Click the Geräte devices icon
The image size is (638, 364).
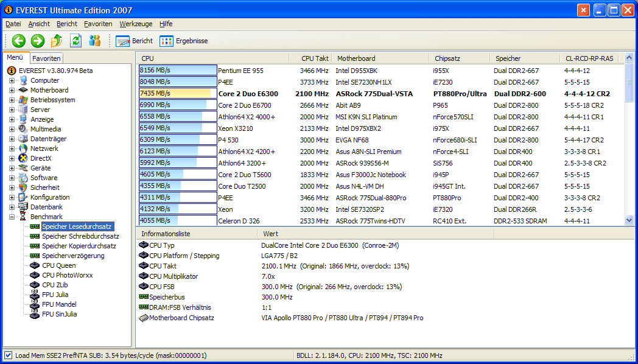coord(24,169)
